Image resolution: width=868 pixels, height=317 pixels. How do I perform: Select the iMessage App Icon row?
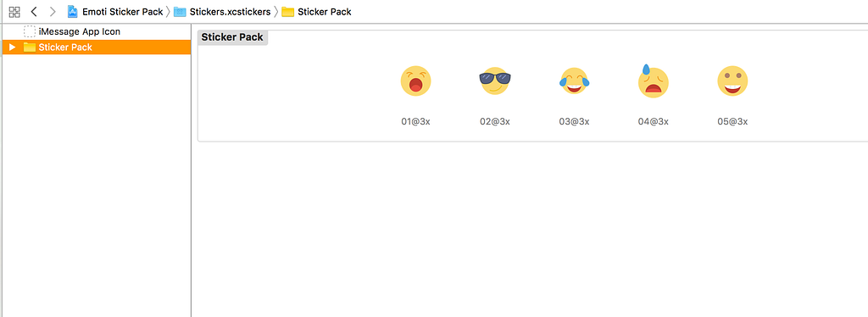(x=97, y=32)
